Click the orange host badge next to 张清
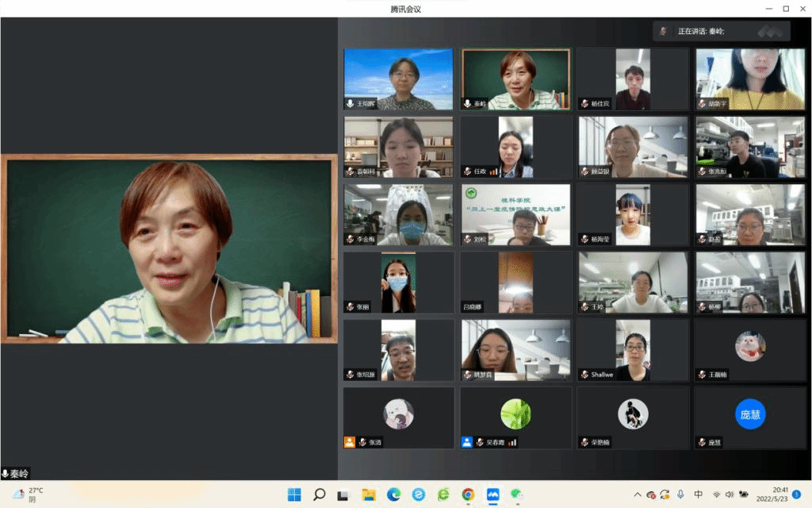Screen dimensions: 812x508 (x=349, y=442)
